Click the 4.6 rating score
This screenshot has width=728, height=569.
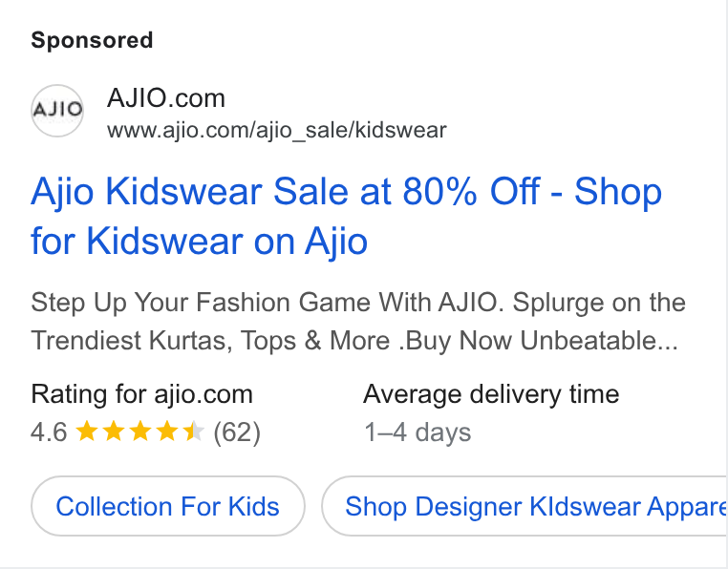coord(49,432)
